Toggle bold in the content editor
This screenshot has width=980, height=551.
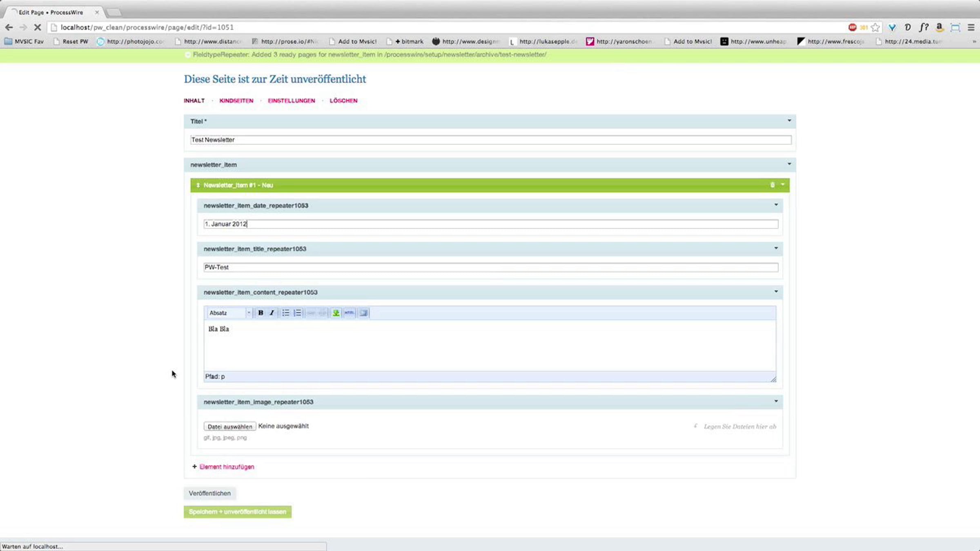click(x=261, y=313)
